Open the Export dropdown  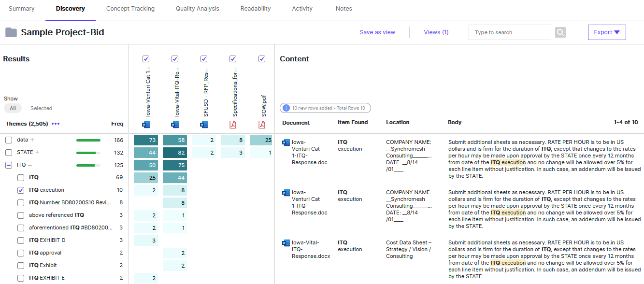click(x=607, y=32)
